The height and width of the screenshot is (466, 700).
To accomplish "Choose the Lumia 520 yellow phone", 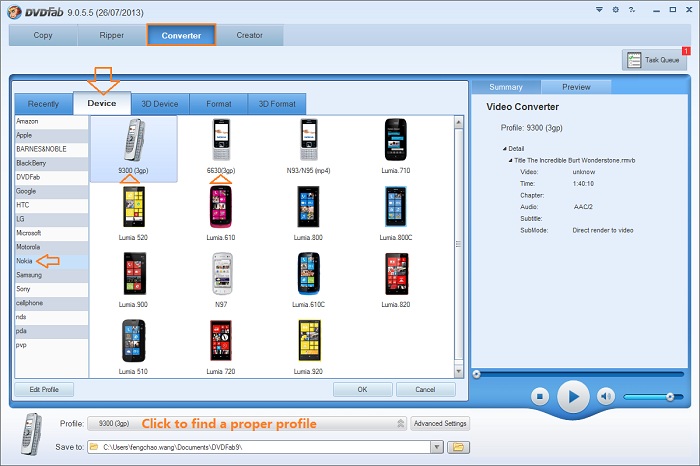I will coord(134,207).
